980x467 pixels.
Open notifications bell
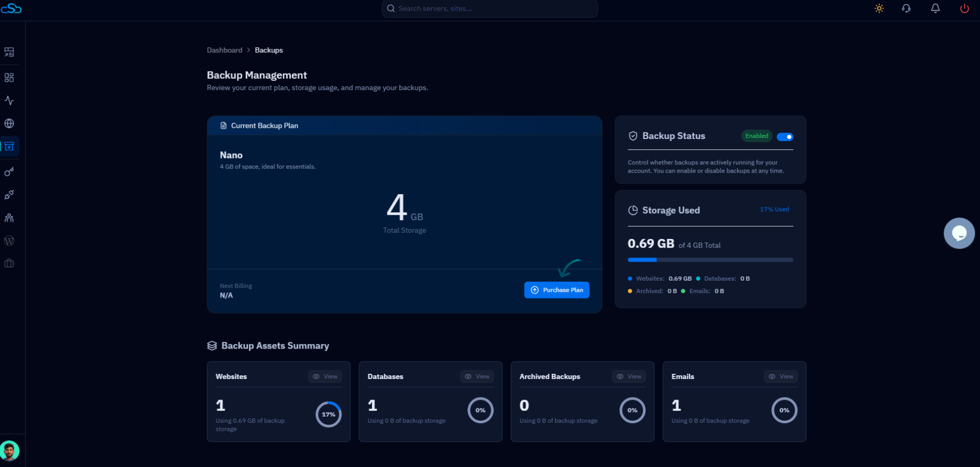[935, 8]
